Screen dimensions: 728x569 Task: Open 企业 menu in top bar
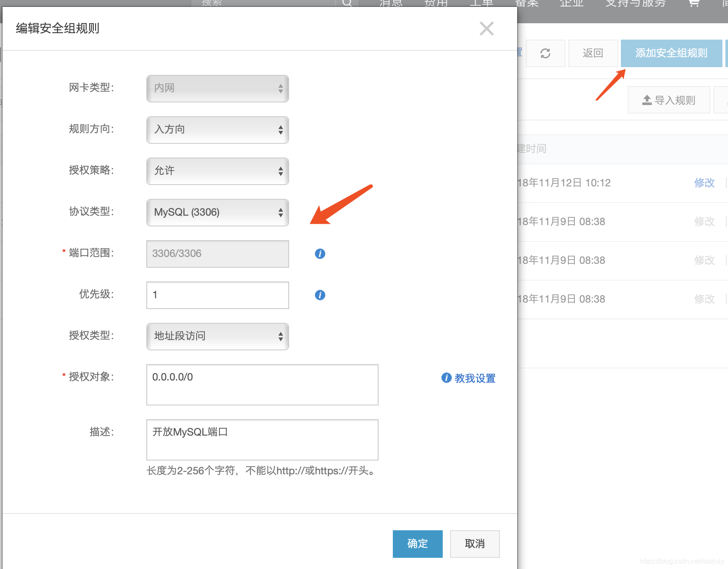pos(572,3)
